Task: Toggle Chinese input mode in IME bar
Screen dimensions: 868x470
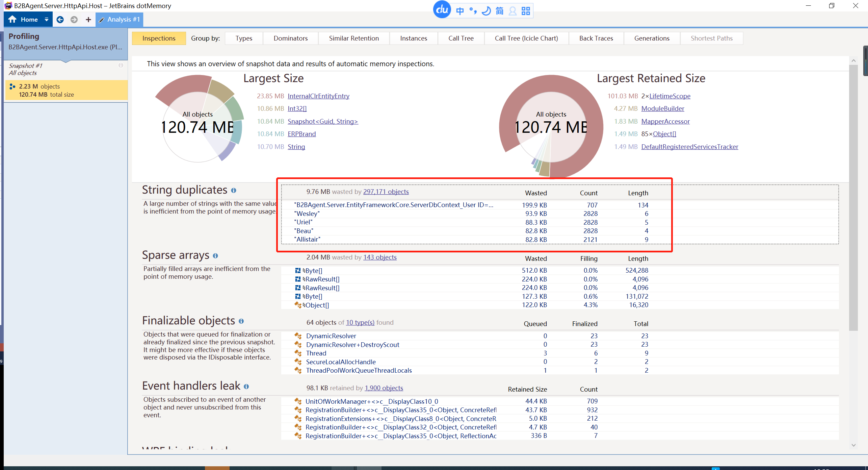Action: pos(460,11)
